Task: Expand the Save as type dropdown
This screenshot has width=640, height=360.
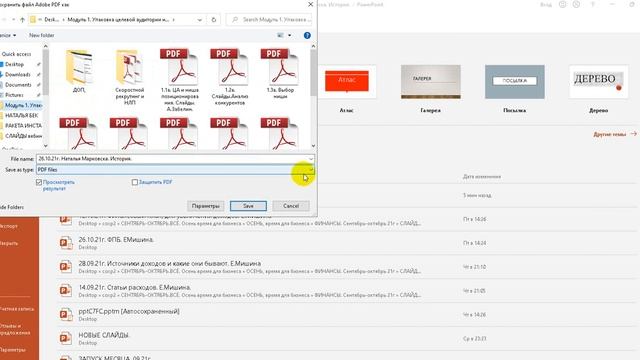Action: point(311,169)
